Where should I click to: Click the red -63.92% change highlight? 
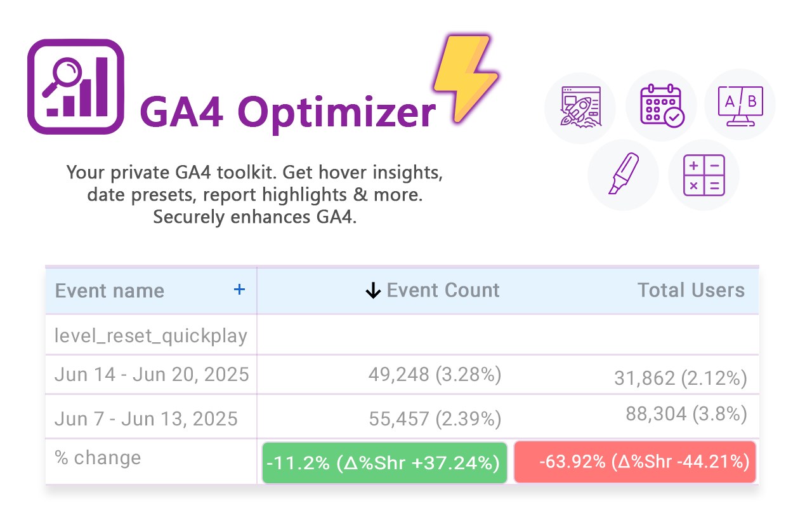[635, 462]
